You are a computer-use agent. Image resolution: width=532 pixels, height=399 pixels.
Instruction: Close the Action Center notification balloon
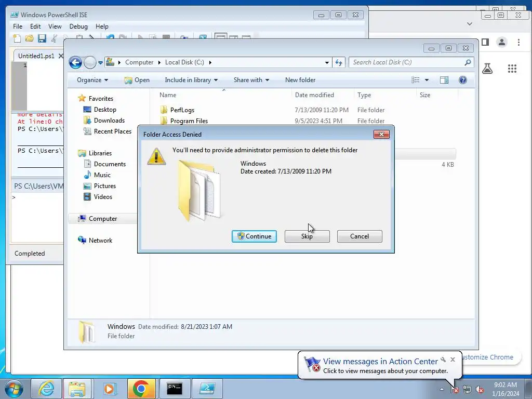(453, 360)
